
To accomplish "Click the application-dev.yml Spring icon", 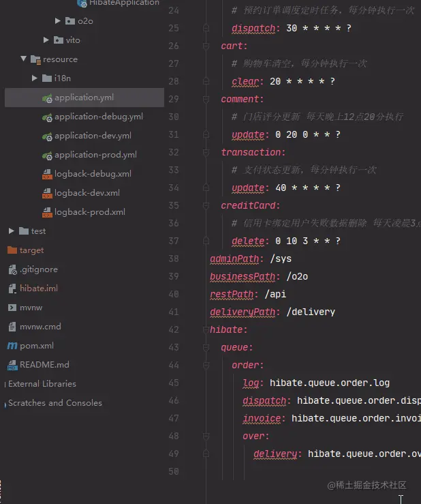I will click(47, 136).
